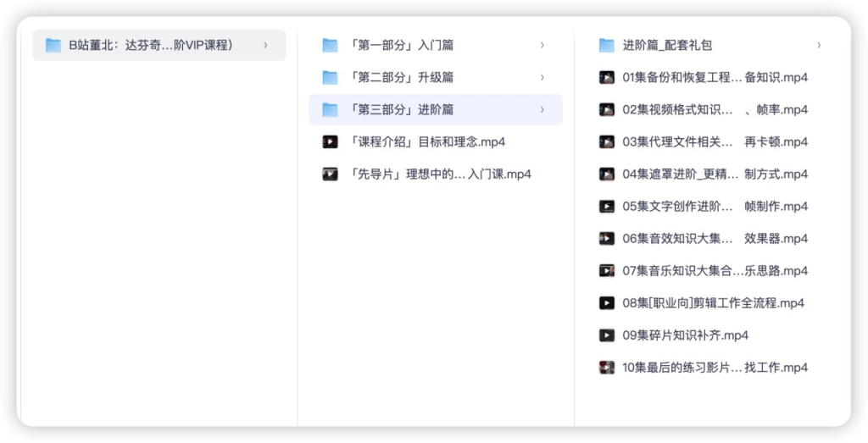
Task: Open 进阶篇_配套礼包 folder name
Action: coord(667,46)
